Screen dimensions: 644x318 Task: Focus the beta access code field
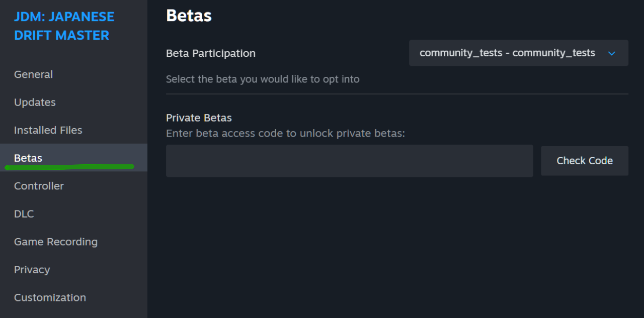click(x=349, y=161)
